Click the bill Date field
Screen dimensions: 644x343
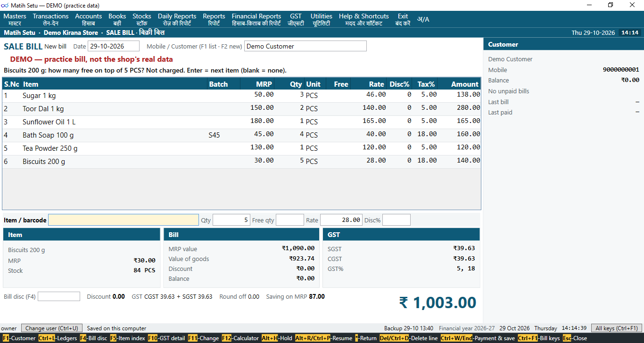[114, 46]
